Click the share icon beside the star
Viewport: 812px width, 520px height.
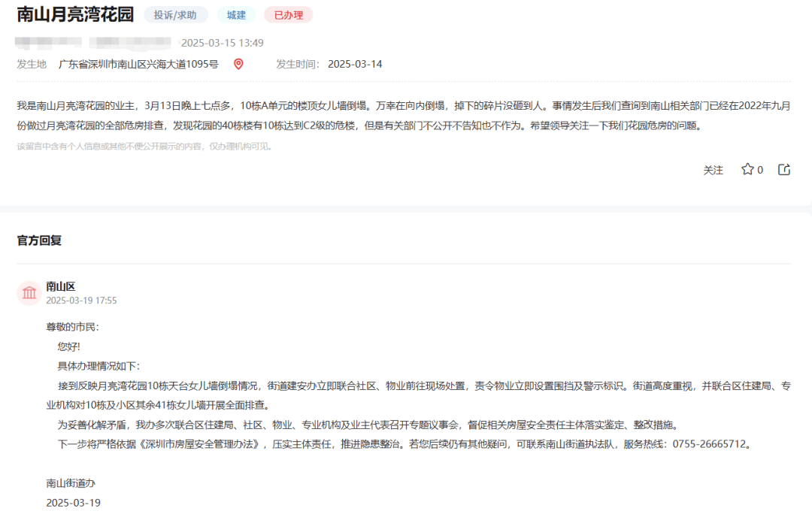784,170
